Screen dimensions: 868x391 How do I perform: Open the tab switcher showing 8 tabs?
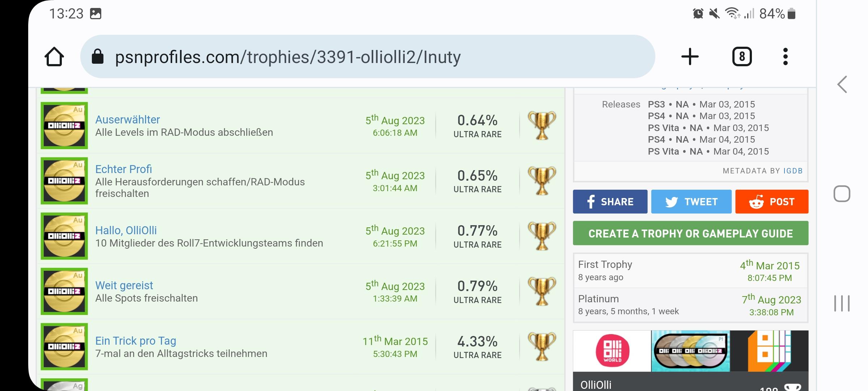(742, 57)
